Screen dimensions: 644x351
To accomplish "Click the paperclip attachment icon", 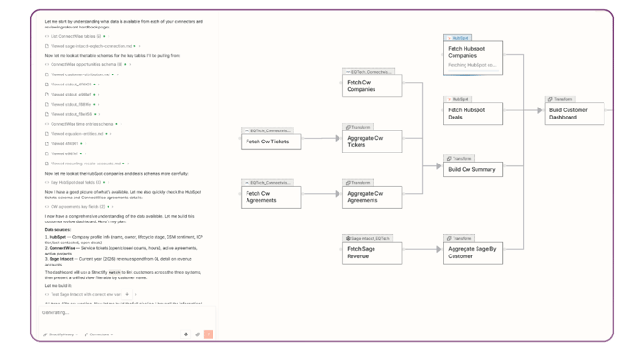I will (x=198, y=334).
